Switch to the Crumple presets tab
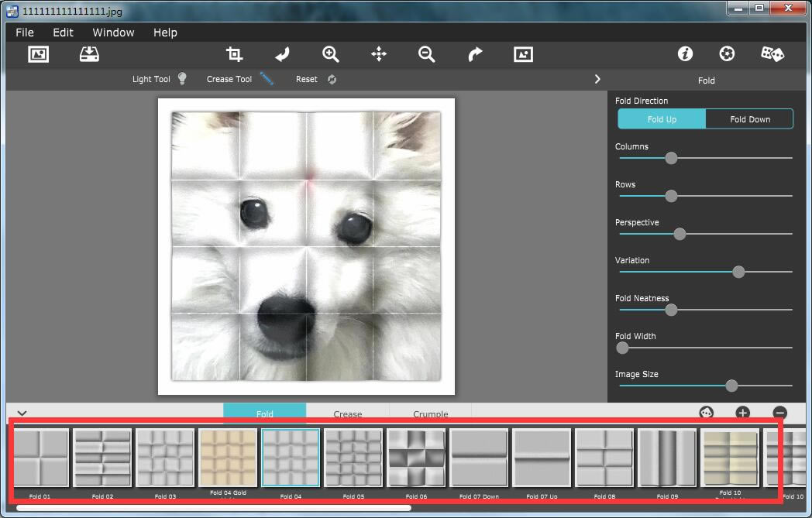 coord(430,413)
